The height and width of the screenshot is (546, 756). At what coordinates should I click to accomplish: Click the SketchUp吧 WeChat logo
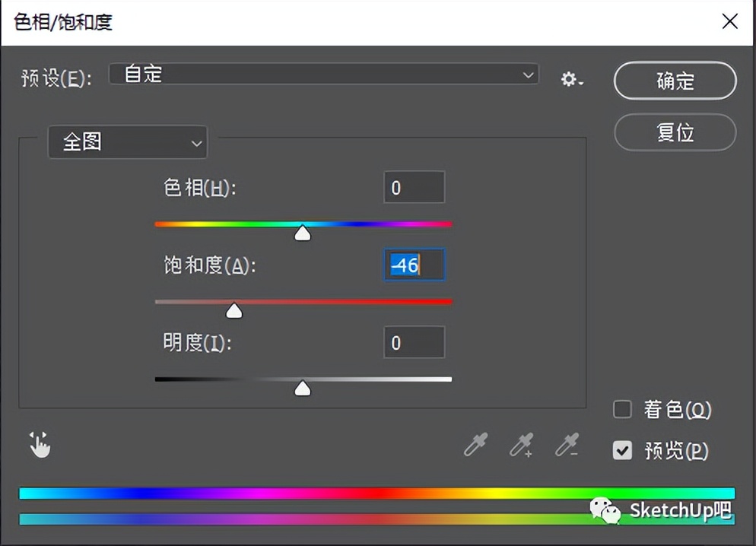coord(605,510)
